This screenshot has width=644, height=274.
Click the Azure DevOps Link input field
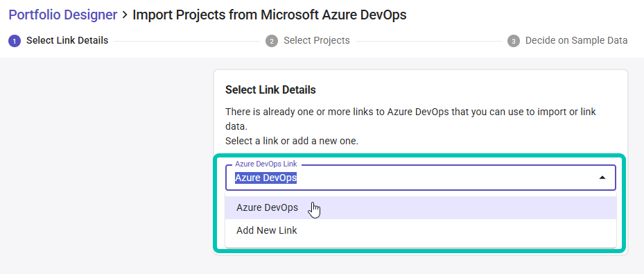421,178
